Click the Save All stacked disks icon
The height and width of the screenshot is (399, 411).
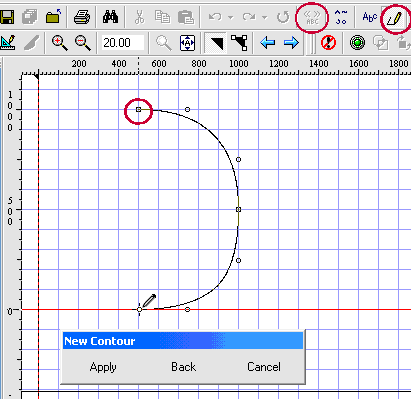30,16
